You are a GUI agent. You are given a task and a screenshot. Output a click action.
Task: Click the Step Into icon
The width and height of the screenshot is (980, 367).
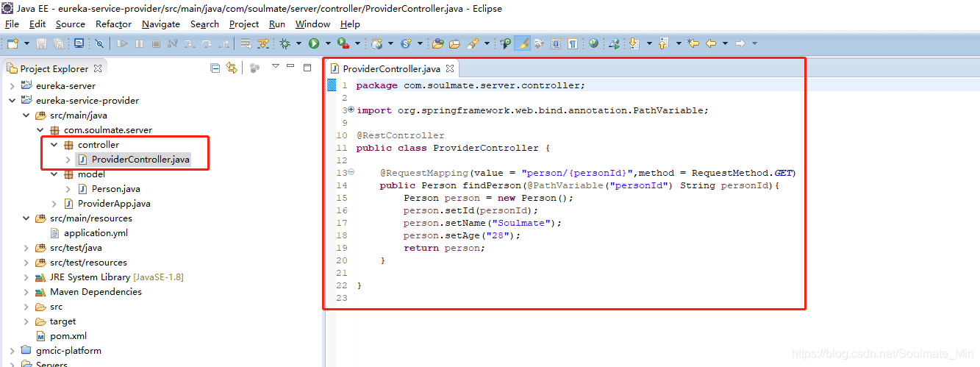(x=190, y=44)
